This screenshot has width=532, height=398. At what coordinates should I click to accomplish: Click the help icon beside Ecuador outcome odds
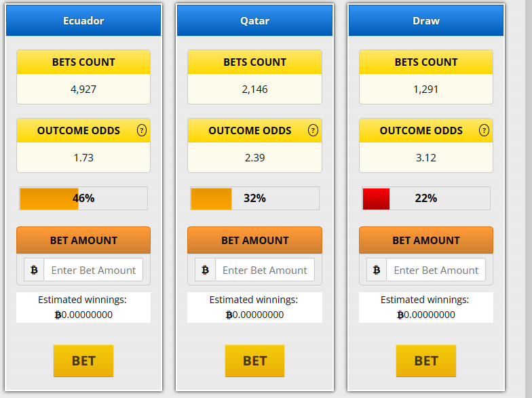(x=141, y=130)
